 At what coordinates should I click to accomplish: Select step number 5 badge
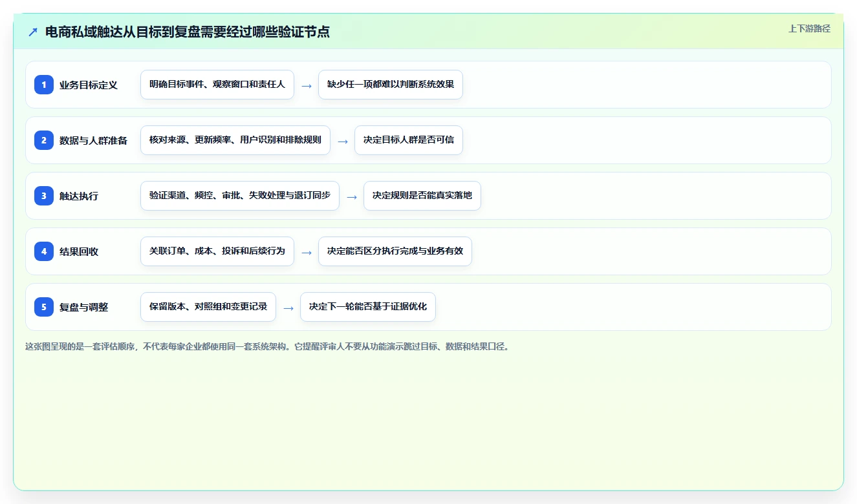pyautogui.click(x=44, y=307)
